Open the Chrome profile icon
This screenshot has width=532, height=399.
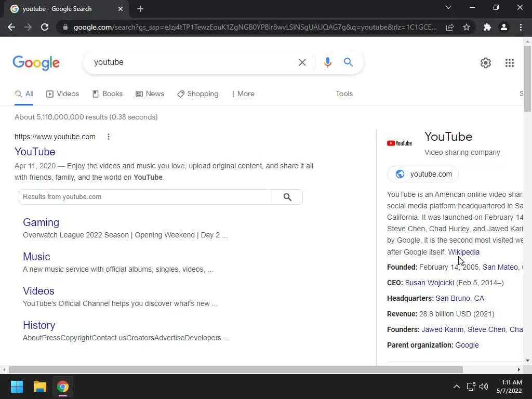click(x=504, y=27)
